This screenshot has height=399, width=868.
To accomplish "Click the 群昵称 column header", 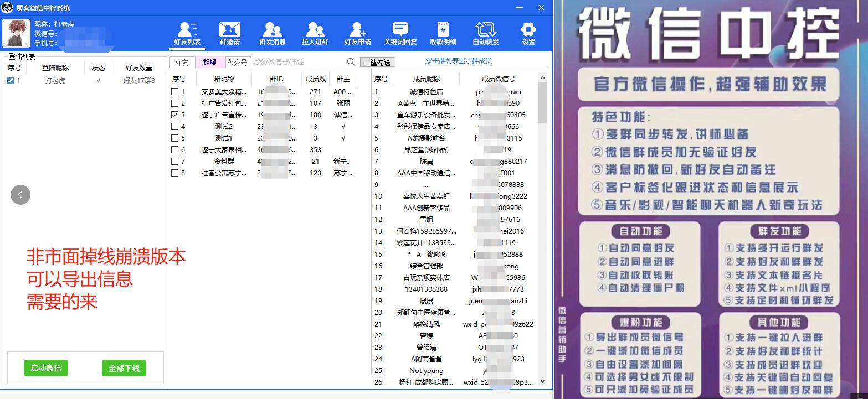I will (224, 79).
